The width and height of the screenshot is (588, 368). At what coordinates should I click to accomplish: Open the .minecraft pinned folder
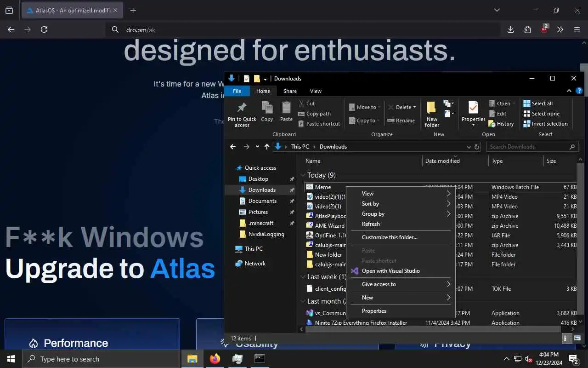click(x=261, y=223)
